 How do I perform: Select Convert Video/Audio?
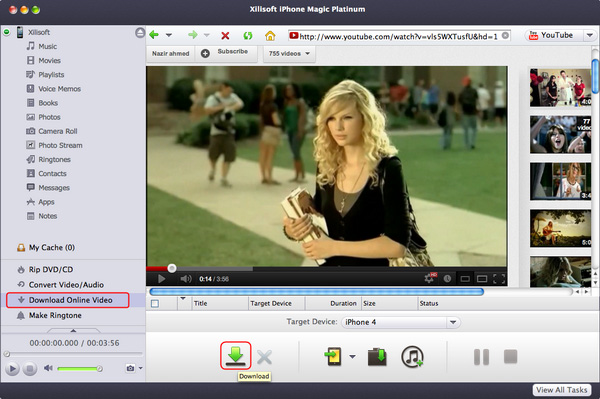coord(66,285)
